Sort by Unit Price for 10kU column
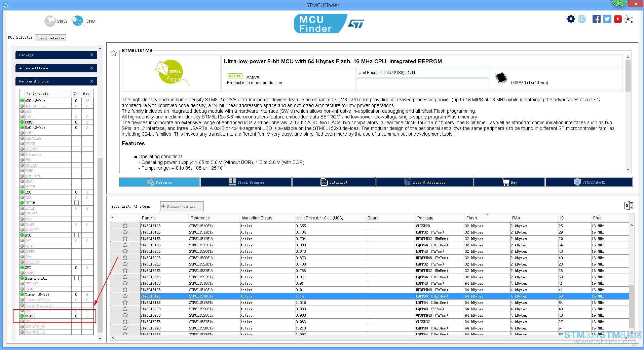This screenshot has width=644, height=350. (330, 218)
